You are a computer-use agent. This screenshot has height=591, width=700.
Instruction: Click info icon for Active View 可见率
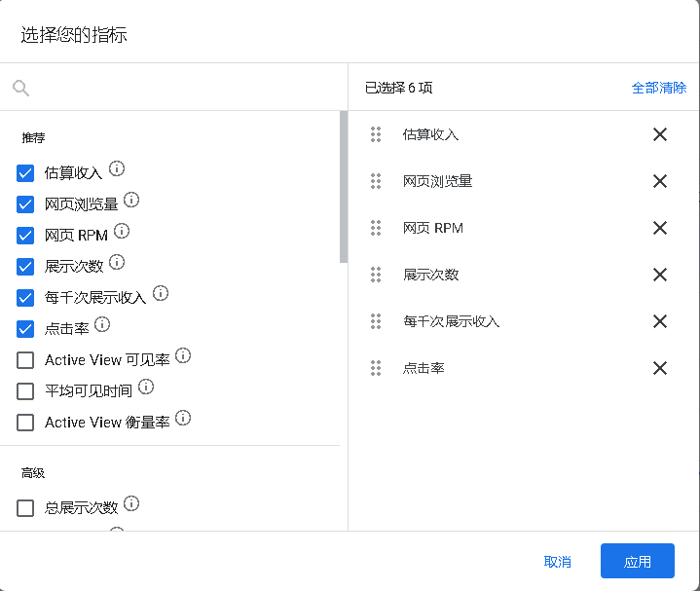[183, 355]
